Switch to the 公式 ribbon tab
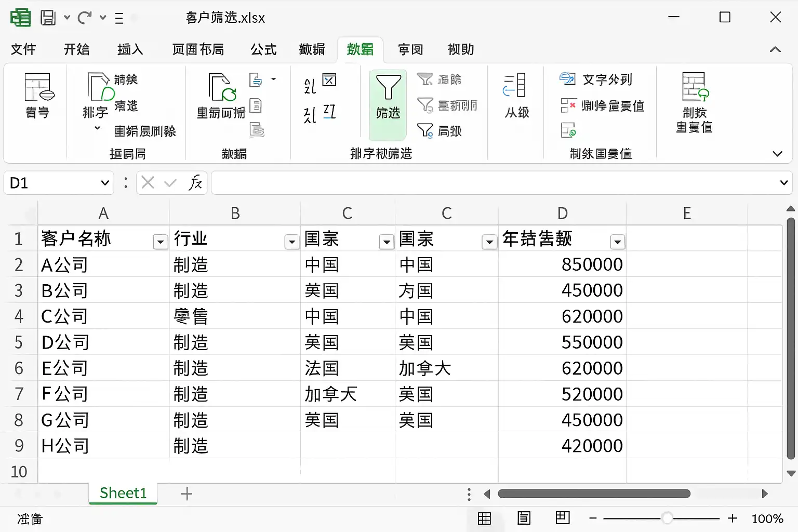 point(263,49)
